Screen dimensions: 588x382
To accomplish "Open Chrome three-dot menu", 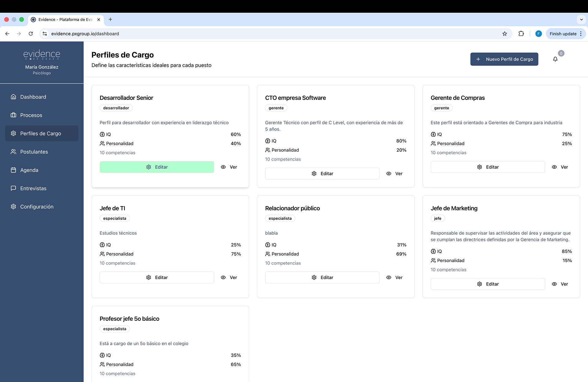I will click(581, 34).
